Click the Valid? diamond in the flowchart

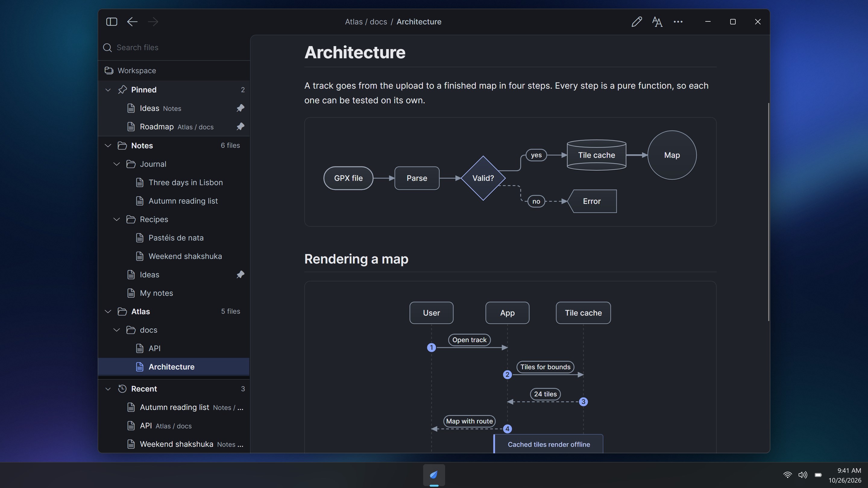(x=483, y=178)
